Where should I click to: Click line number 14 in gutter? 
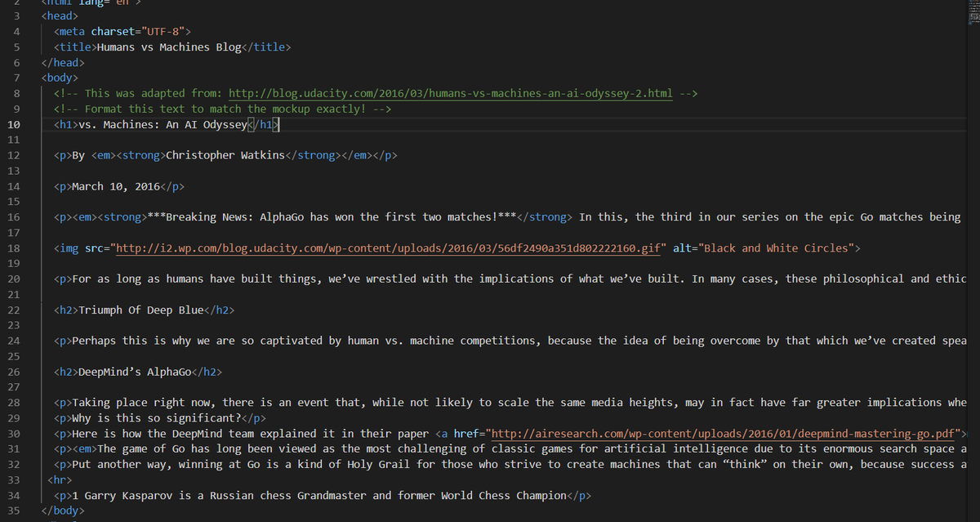[x=16, y=186]
